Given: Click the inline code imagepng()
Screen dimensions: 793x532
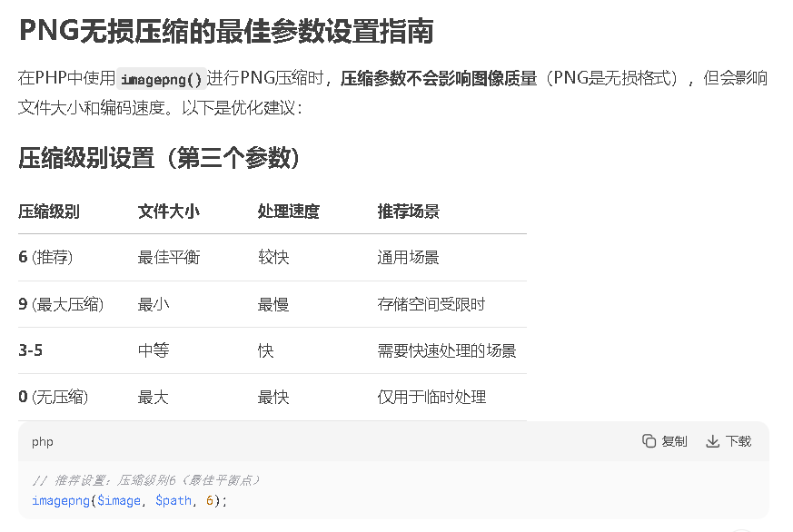Looking at the screenshot, I should (x=161, y=79).
